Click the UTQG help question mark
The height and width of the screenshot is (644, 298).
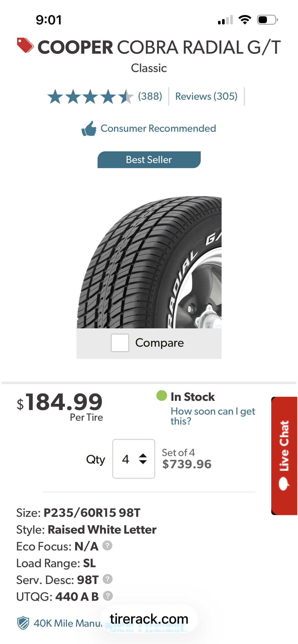108,596
